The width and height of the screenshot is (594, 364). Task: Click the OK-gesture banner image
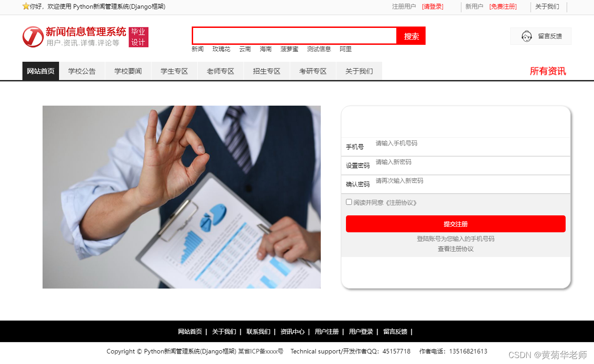pos(182,197)
